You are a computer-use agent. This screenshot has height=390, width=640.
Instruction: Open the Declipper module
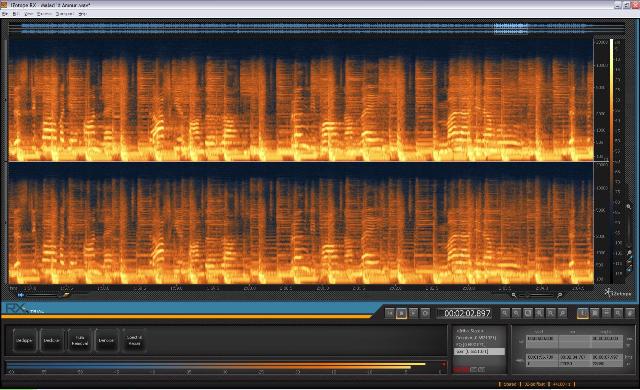click(x=24, y=340)
